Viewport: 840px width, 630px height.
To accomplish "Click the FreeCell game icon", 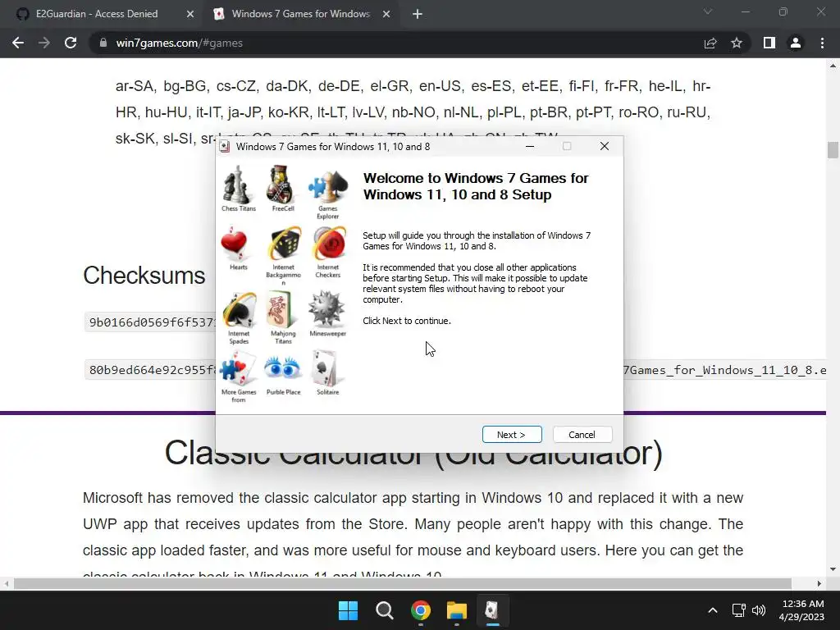I will point(281,185).
